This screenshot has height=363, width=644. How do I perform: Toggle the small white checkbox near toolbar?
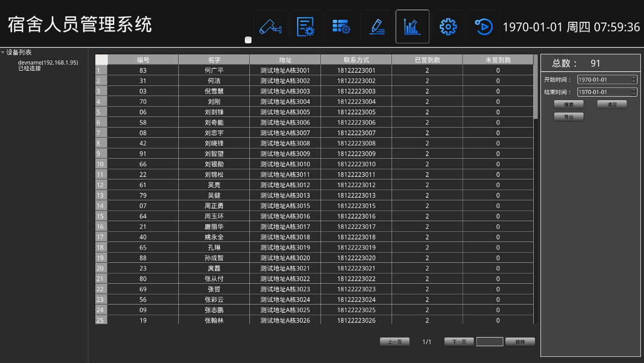[248, 40]
